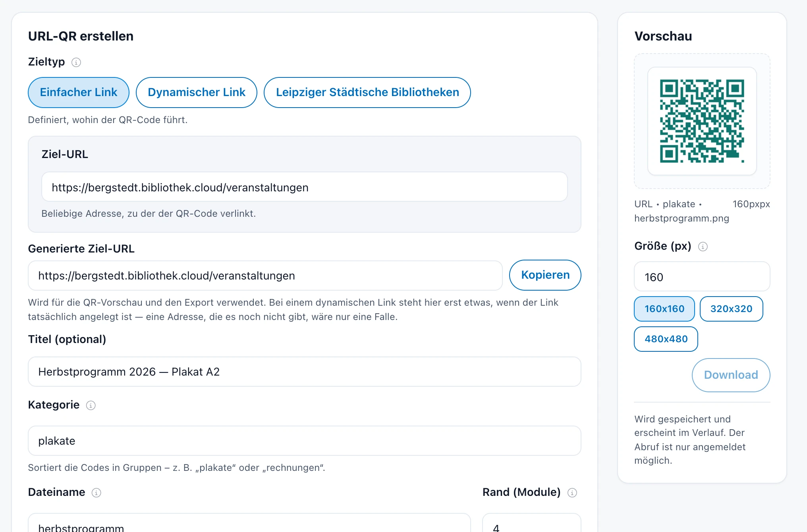Viewport: 807px width, 532px height.
Task: Download the QR code image
Action: 731,375
